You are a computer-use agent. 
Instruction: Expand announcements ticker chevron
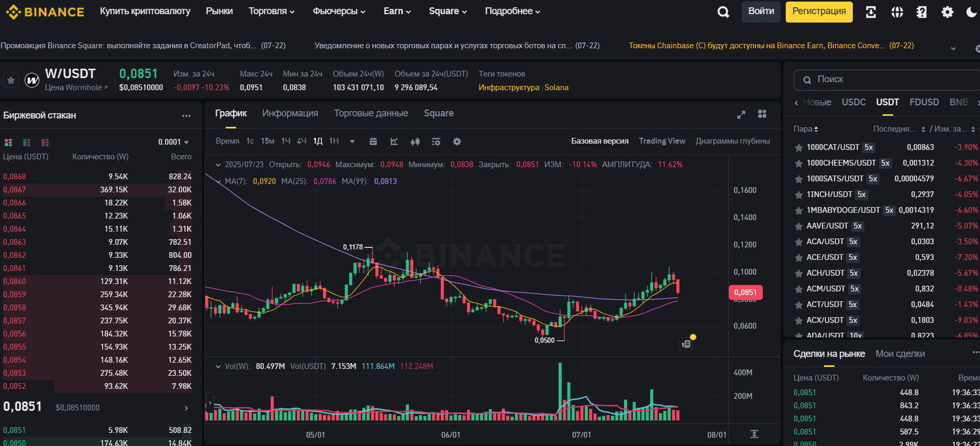pyautogui.click(x=953, y=48)
